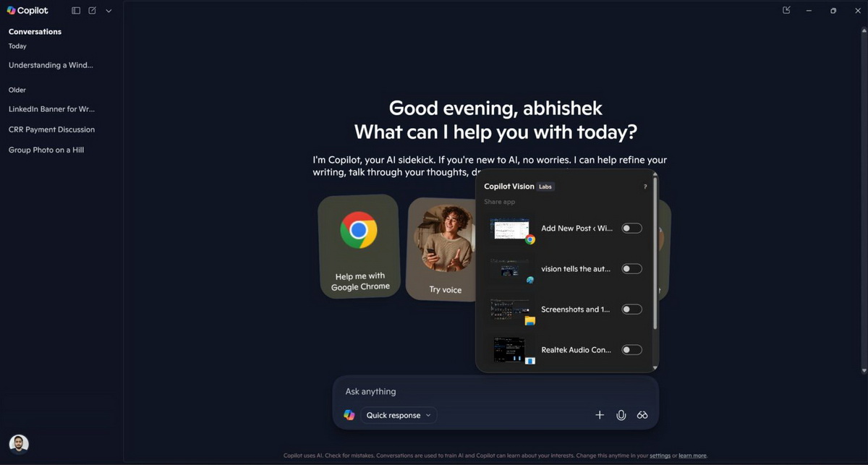Screen dimensions: 868x465
Task: Start a new chat with compose icon
Action: pyautogui.click(x=92, y=11)
